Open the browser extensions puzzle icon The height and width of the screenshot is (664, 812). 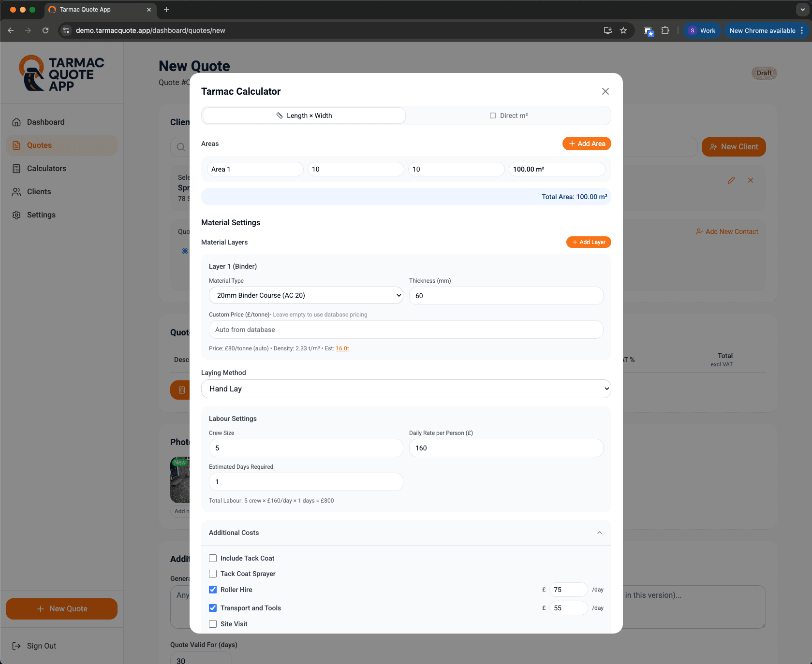(665, 30)
